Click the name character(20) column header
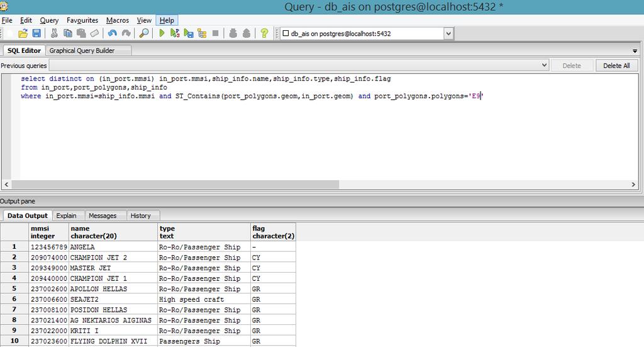The height and width of the screenshot is (347, 644). coord(113,232)
